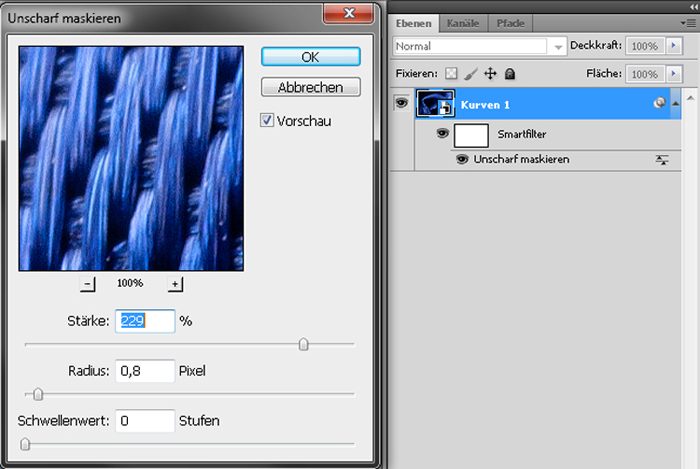Hide the Unscharf maskieren filter effect
700x469 pixels.
(x=462, y=159)
